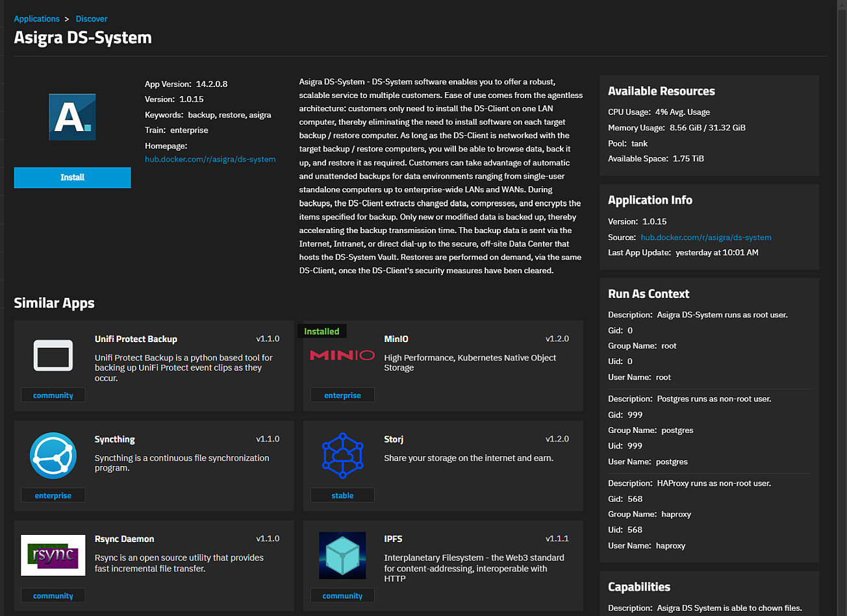Select the IPFS cube icon
Screen dimensions: 847x616
click(x=342, y=556)
